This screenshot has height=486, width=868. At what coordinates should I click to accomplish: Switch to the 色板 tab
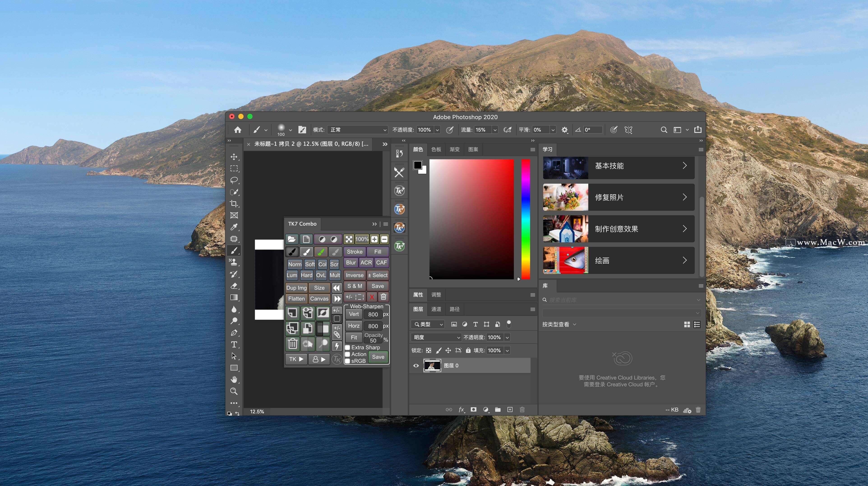(x=436, y=149)
